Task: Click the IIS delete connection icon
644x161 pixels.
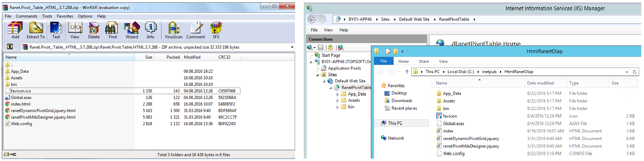Action: (x=341, y=47)
